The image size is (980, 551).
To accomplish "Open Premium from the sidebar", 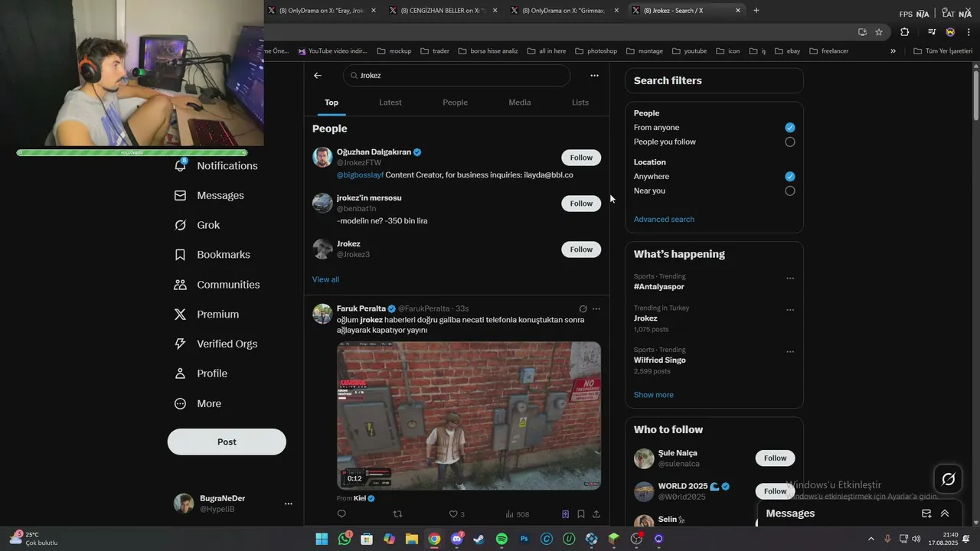I will click(206, 315).
